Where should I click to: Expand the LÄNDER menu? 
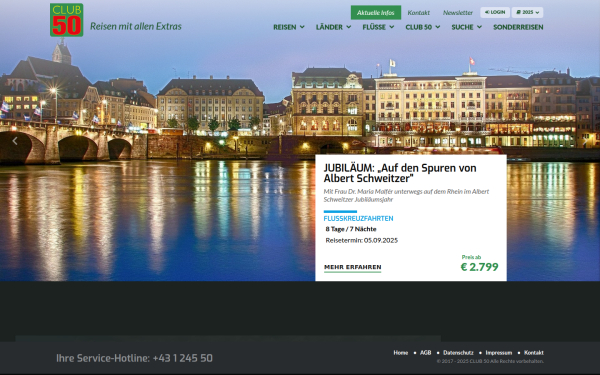coord(333,27)
